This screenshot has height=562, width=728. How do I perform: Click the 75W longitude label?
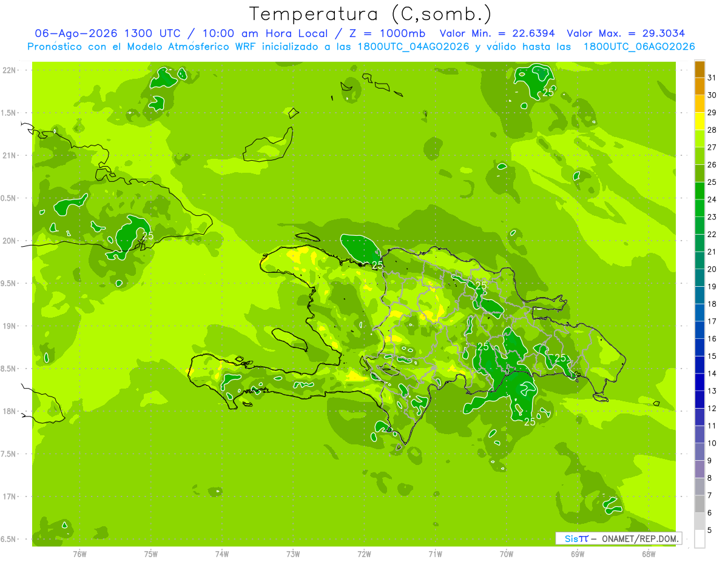click(x=151, y=554)
